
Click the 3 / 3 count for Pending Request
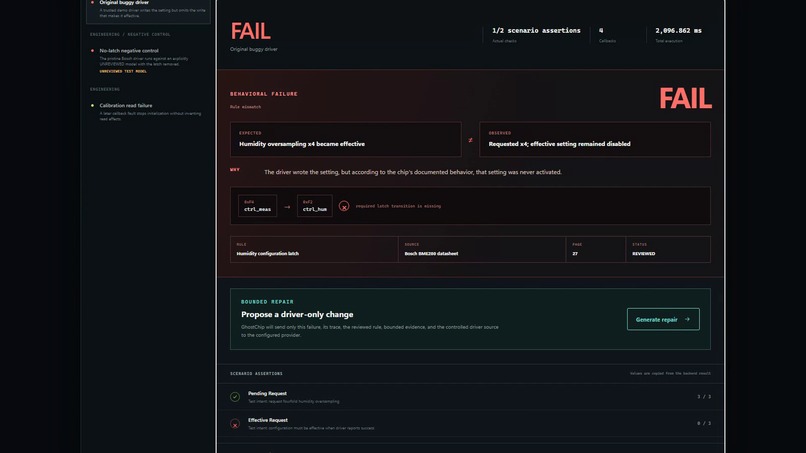pyautogui.click(x=704, y=396)
